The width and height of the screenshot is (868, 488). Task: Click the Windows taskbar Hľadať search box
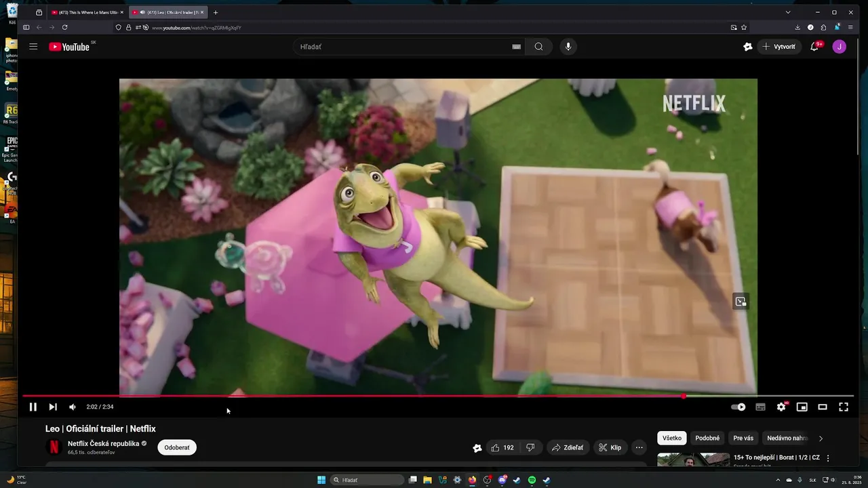(x=367, y=480)
